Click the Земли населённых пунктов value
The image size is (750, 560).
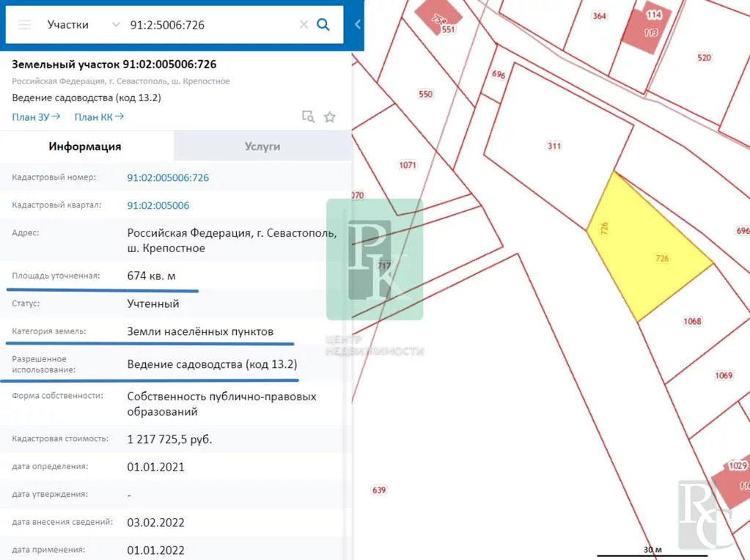click(x=200, y=331)
